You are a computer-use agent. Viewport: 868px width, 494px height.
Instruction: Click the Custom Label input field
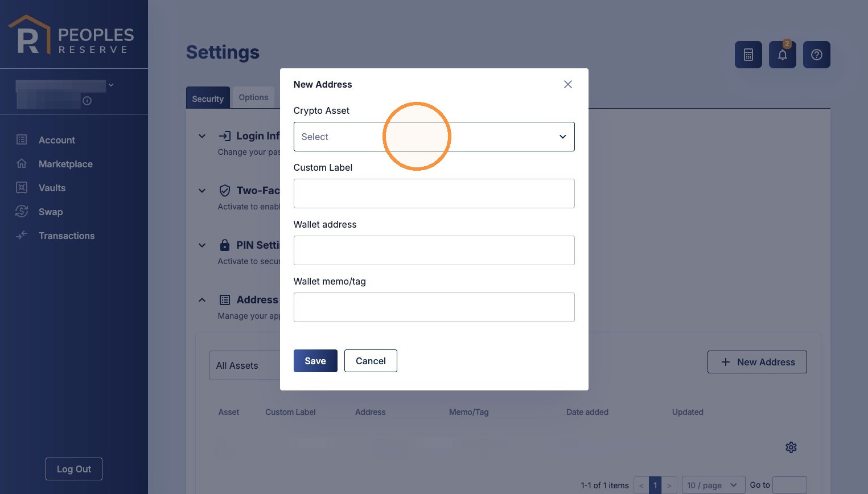(x=434, y=194)
